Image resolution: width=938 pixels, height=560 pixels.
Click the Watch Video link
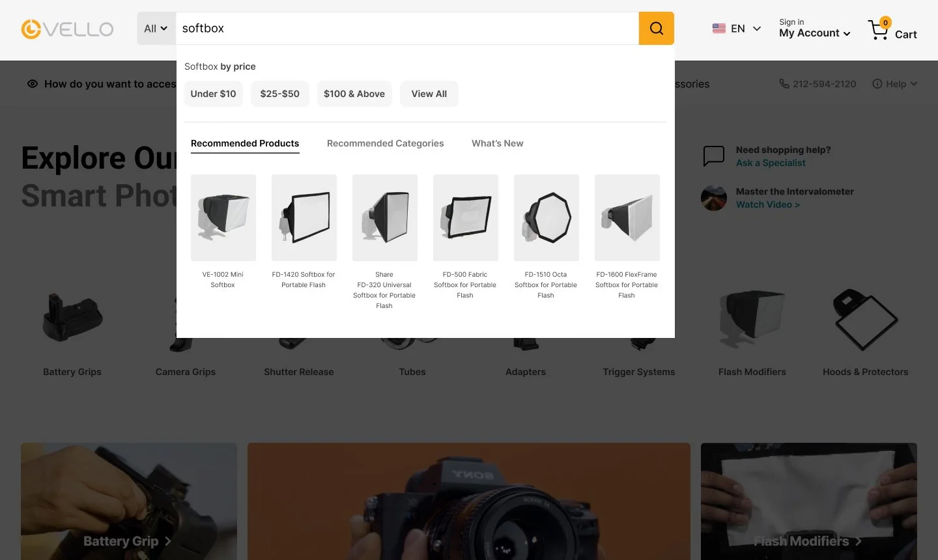pos(768,204)
